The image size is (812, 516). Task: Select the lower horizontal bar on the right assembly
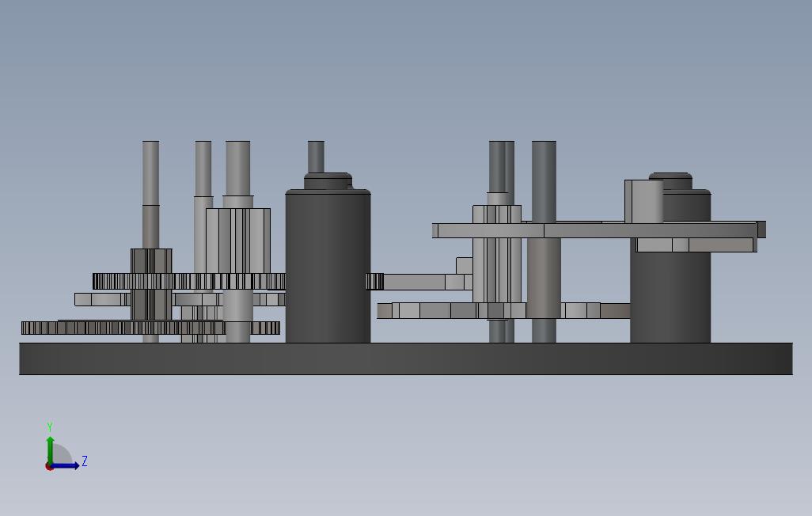[x=503, y=311]
